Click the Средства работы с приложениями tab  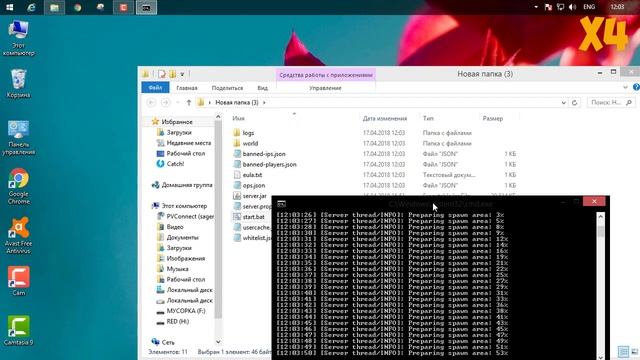326,75
